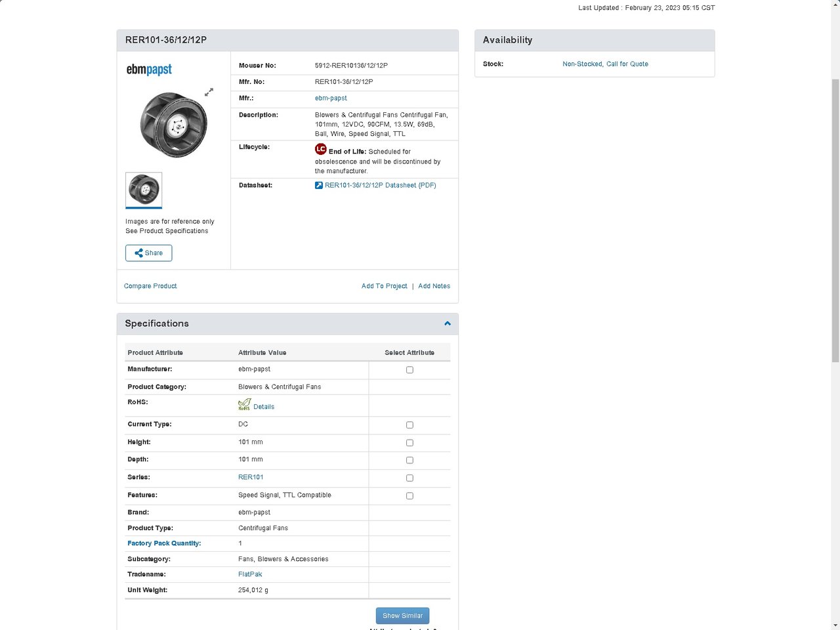Check the Manufacturer attribute checkbox
This screenshot has width=840, height=630.
[x=409, y=370]
